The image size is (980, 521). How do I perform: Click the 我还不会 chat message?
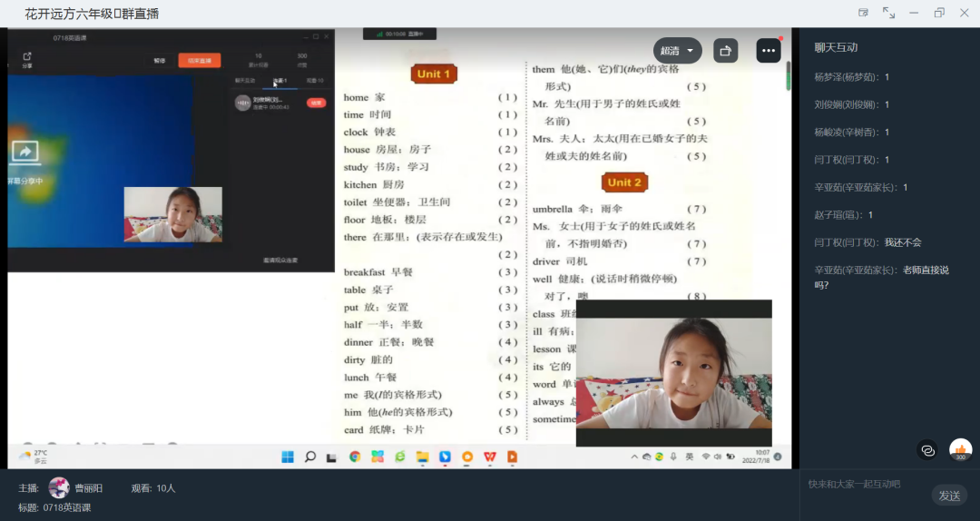[x=903, y=242]
